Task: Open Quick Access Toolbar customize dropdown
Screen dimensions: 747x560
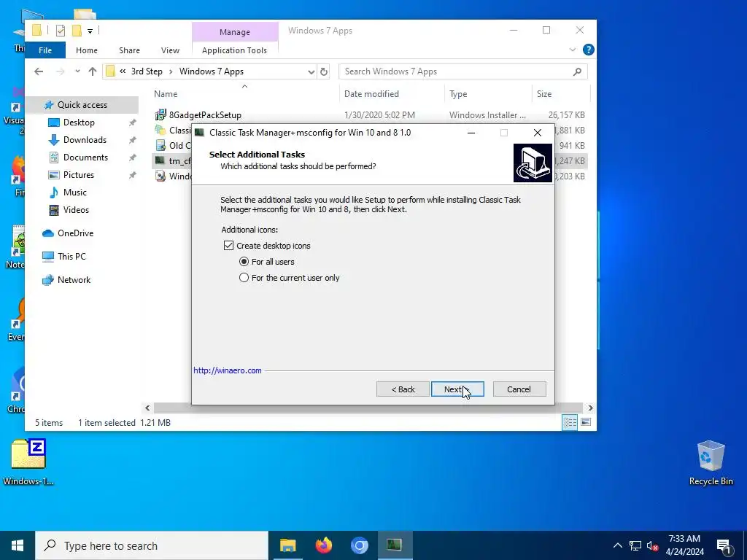Action: coord(90,31)
